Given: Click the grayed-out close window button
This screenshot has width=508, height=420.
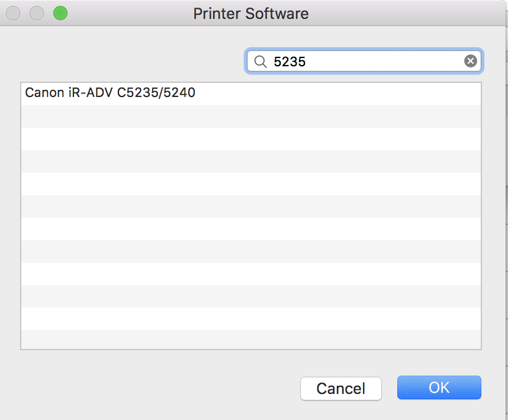Looking at the screenshot, I should pos(13,13).
